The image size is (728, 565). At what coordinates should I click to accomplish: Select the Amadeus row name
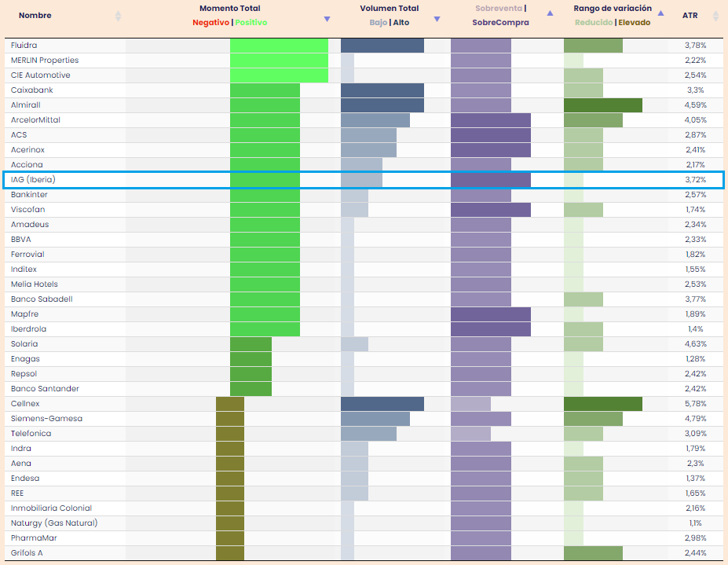(30, 224)
